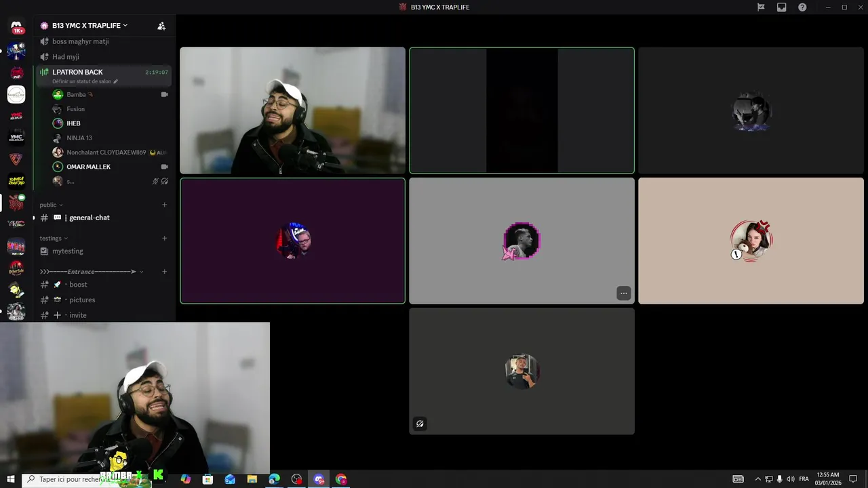The image size is (868, 488).
Task: Open the black YMC Roleplay server icon
Action: click(x=16, y=138)
